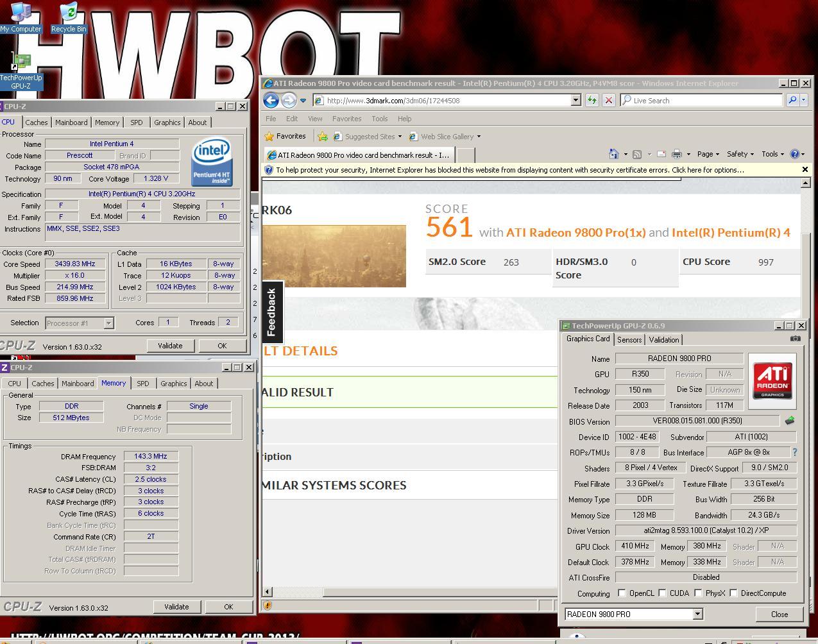Screen dimensions: 818x644
Task: Open the Page menu dropdown in IE
Action: point(708,154)
